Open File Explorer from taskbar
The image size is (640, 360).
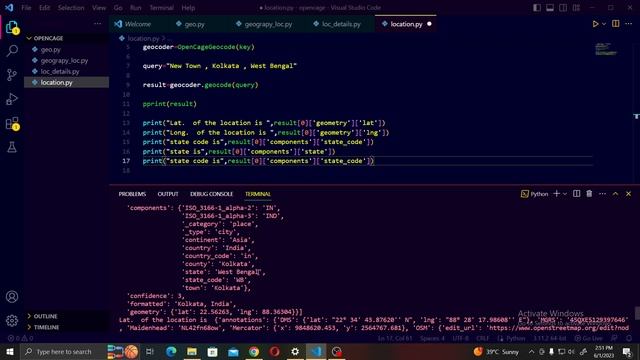(x=192, y=351)
